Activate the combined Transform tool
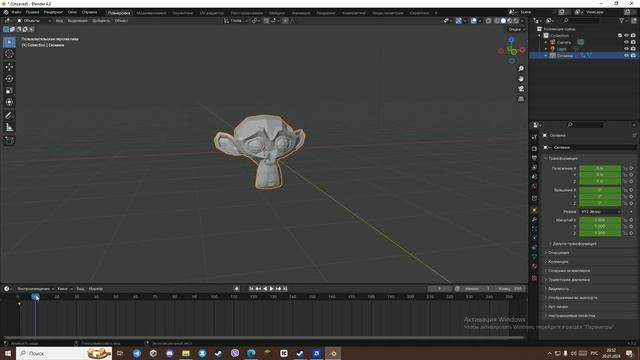This screenshot has height=360, width=640. (9, 102)
